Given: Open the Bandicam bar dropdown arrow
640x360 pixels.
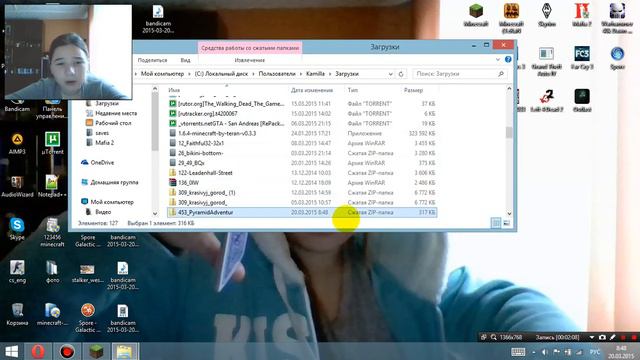Looking at the screenshot, I should (x=591, y=337).
